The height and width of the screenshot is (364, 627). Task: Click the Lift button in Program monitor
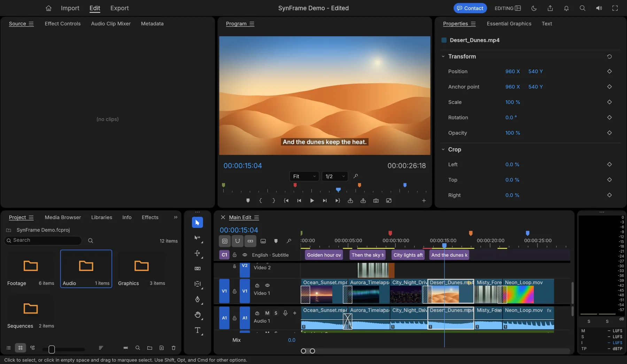(350, 201)
